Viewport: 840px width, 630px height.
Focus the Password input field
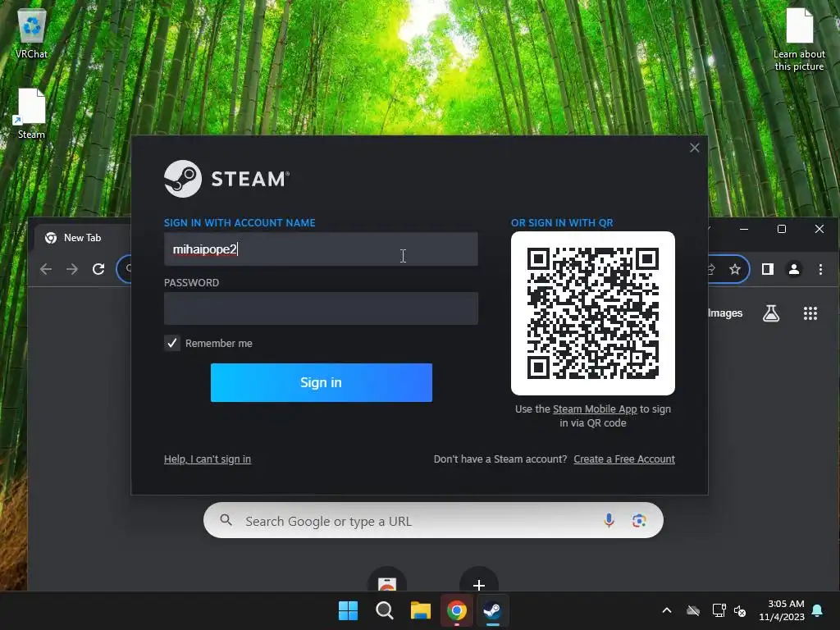[x=321, y=308]
